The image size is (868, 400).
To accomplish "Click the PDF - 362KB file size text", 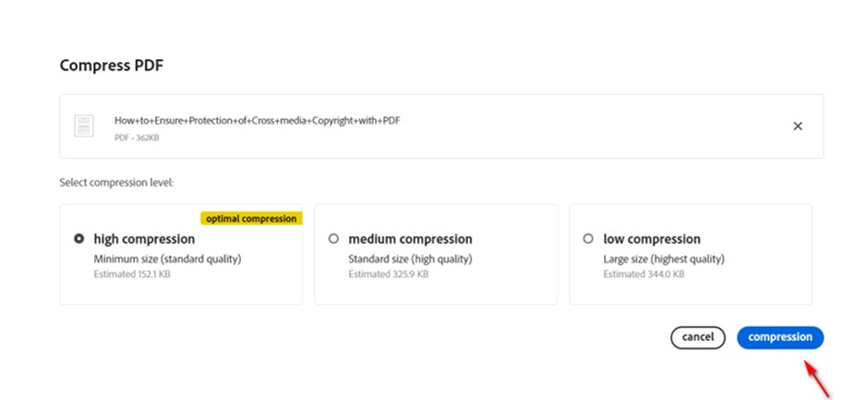I will (x=136, y=137).
